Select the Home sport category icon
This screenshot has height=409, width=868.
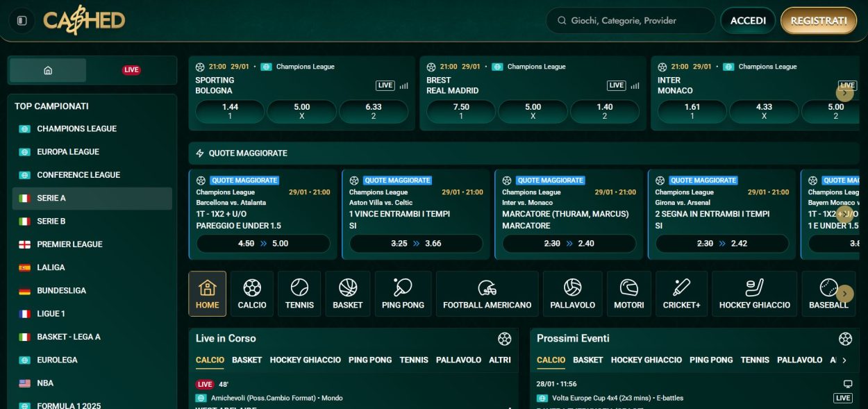coord(207,294)
